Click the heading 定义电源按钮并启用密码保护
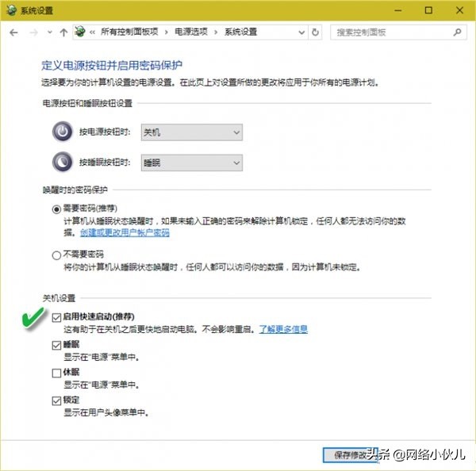Viewport: 476px width, 471px height. pos(112,65)
